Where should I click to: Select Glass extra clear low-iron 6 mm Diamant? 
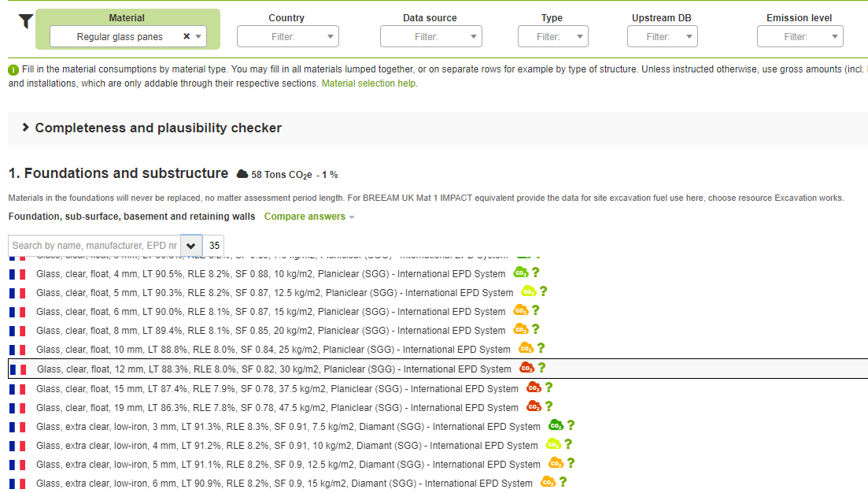(x=284, y=483)
